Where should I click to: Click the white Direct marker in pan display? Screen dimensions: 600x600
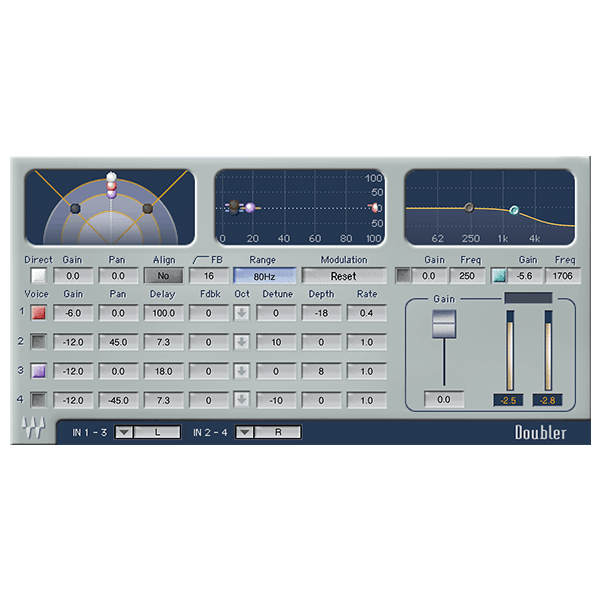(x=112, y=178)
